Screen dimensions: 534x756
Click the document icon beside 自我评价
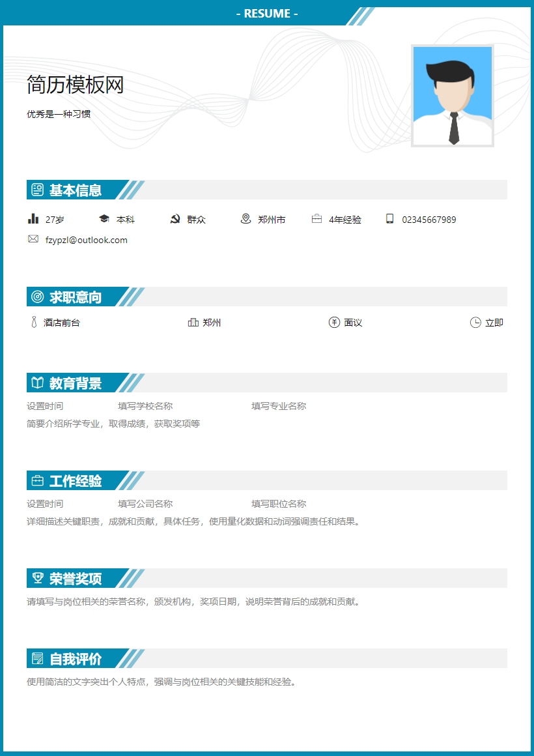37,659
